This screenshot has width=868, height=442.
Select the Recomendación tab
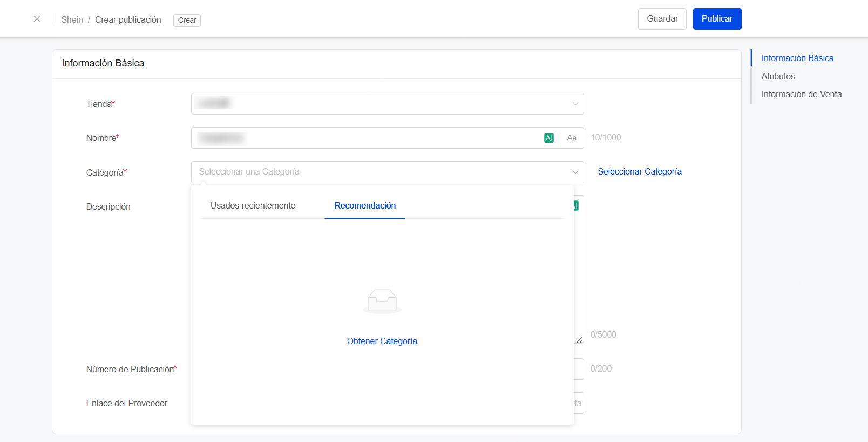365,206
